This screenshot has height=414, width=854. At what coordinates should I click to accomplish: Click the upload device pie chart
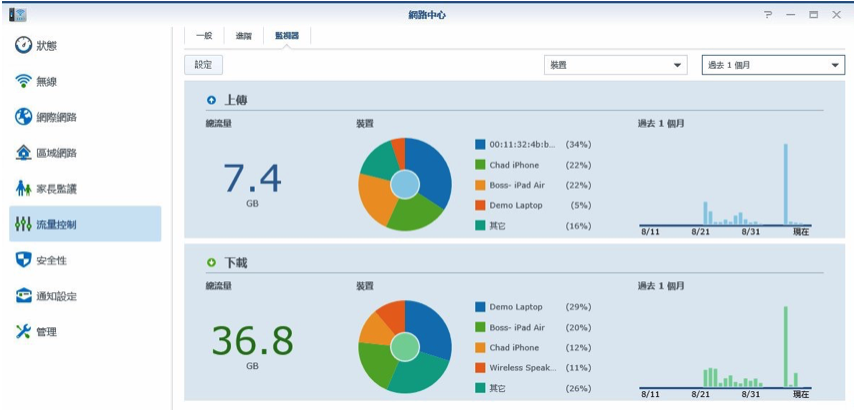pyautogui.click(x=405, y=184)
